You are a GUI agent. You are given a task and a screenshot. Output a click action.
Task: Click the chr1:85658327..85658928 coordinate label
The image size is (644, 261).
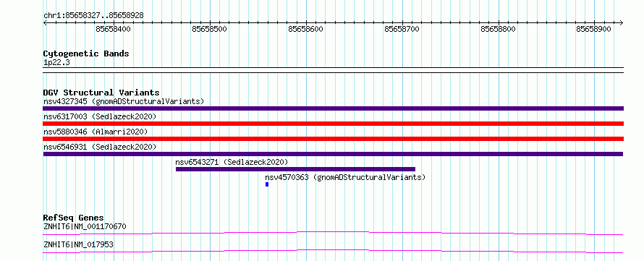coord(93,16)
